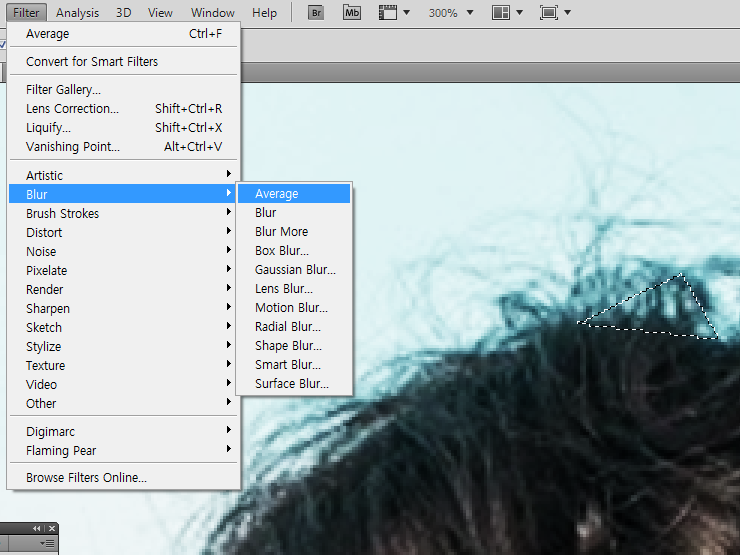Viewport: 740px width, 555px height.
Task: Choose Convert for Smart Filters
Action: pyautogui.click(x=123, y=61)
